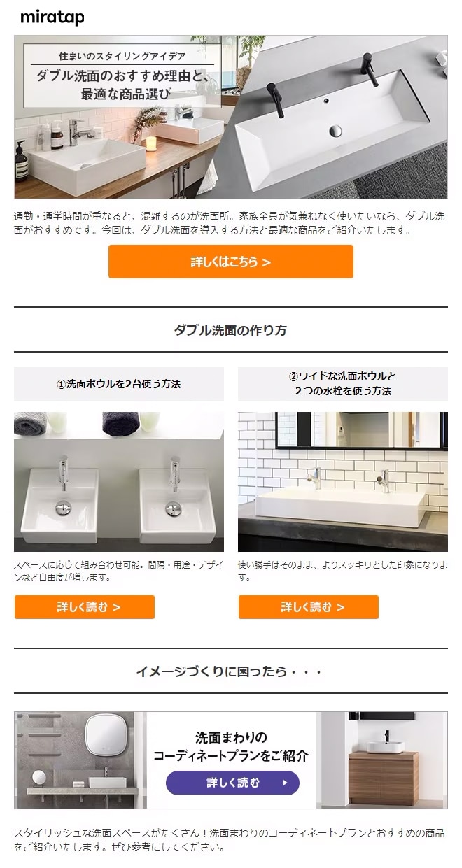Click 詳しく読む button under two-bowl method
This screenshot has height=868, width=462.
coord(85,607)
